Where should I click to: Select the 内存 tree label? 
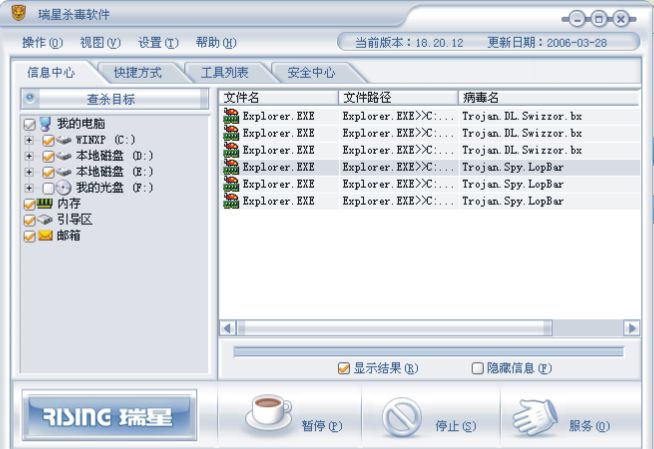(x=69, y=203)
